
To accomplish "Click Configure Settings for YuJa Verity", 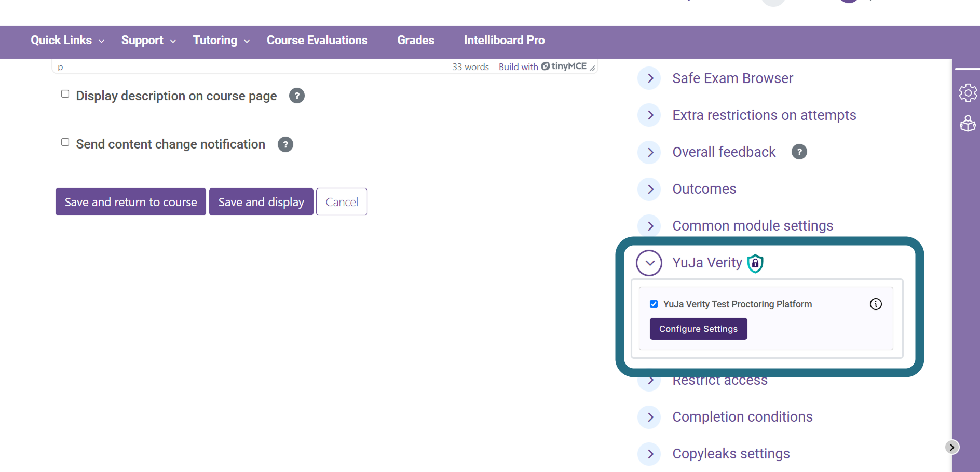I will point(698,329).
